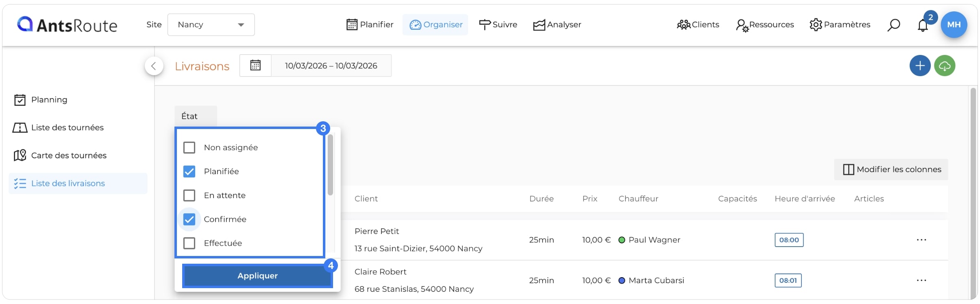Open Liste des tournées in sidebar
Image resolution: width=980 pixels, height=304 pixels.
[x=58, y=128]
